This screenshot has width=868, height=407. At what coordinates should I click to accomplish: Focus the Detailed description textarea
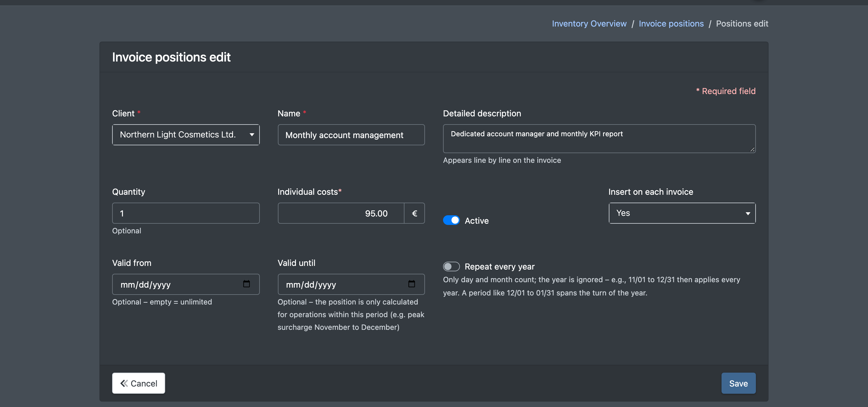599,139
